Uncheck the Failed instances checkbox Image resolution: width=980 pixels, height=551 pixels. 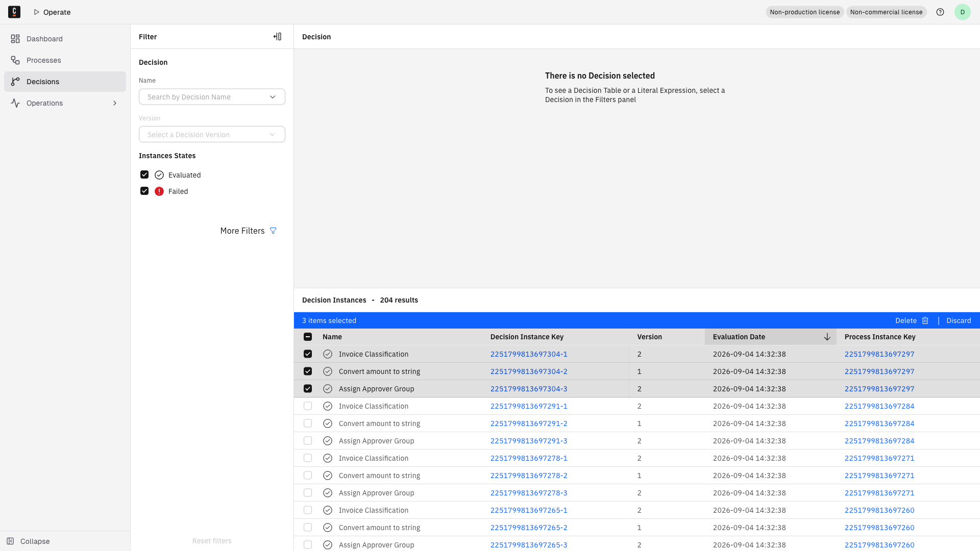pos(144,191)
